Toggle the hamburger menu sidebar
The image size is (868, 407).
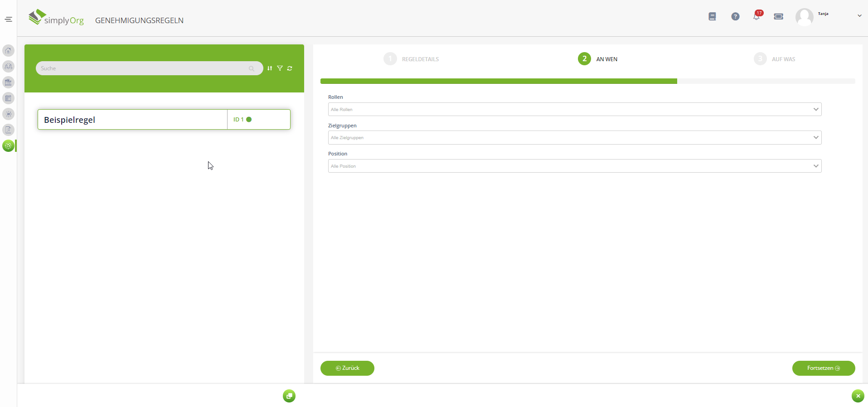[8, 19]
